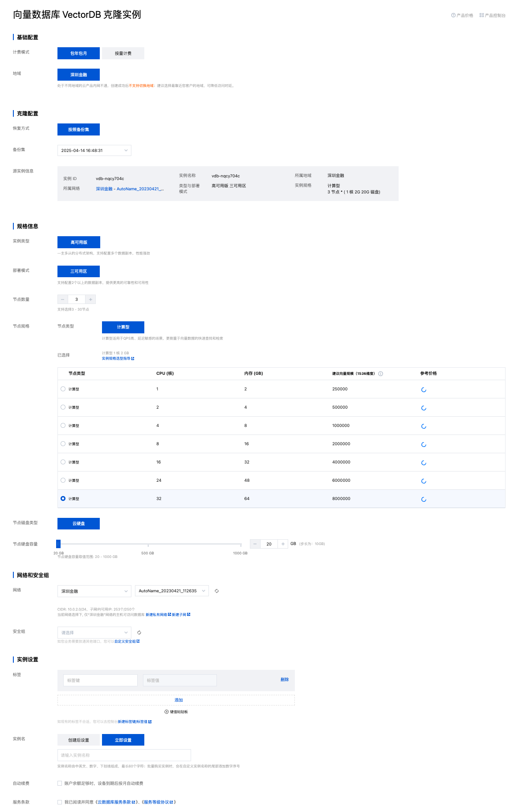The width and height of the screenshot is (514, 812).
Task: Select the 计算型 32 core 64 GB radio
Action: pos(63,499)
